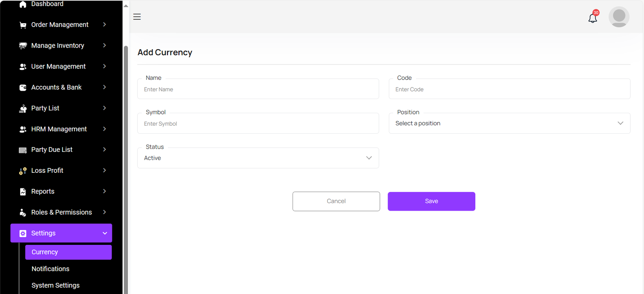Click the Cancel button

(x=336, y=201)
